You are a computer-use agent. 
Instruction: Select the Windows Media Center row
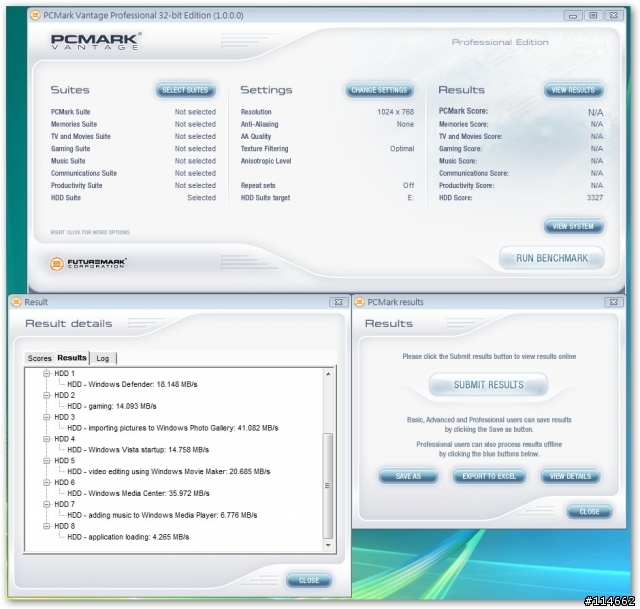pos(138,493)
